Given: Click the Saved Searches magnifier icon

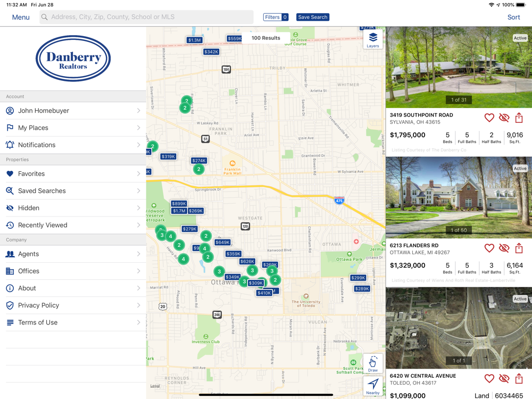Looking at the screenshot, I should point(10,190).
